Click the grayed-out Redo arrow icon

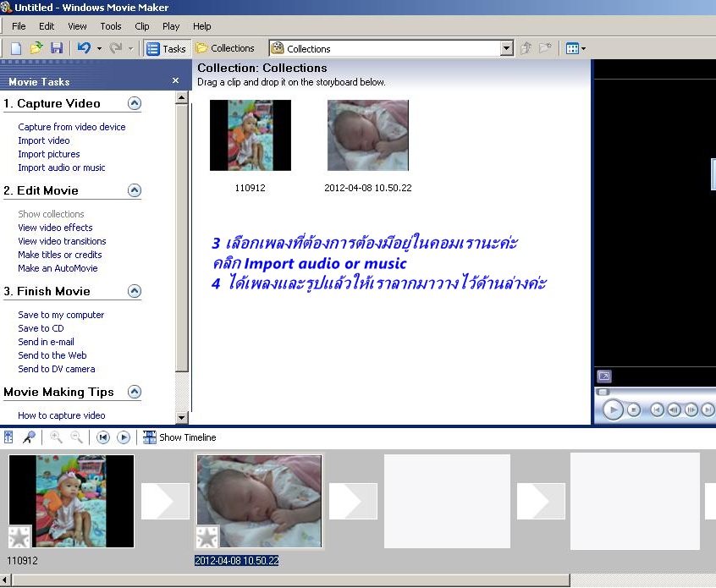pos(116,48)
